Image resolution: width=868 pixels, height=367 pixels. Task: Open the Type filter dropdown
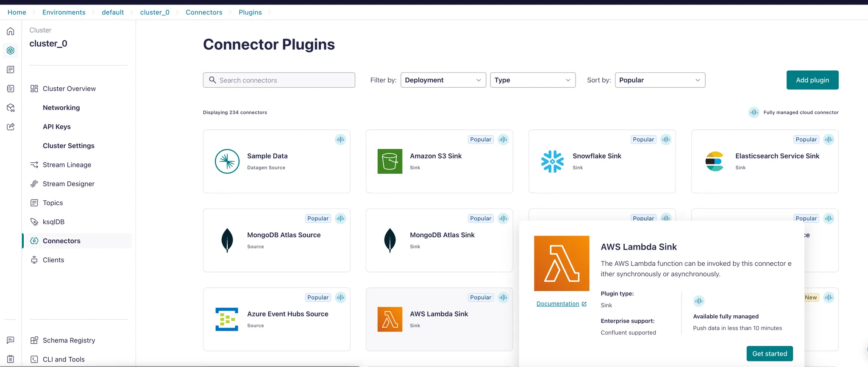(x=533, y=80)
